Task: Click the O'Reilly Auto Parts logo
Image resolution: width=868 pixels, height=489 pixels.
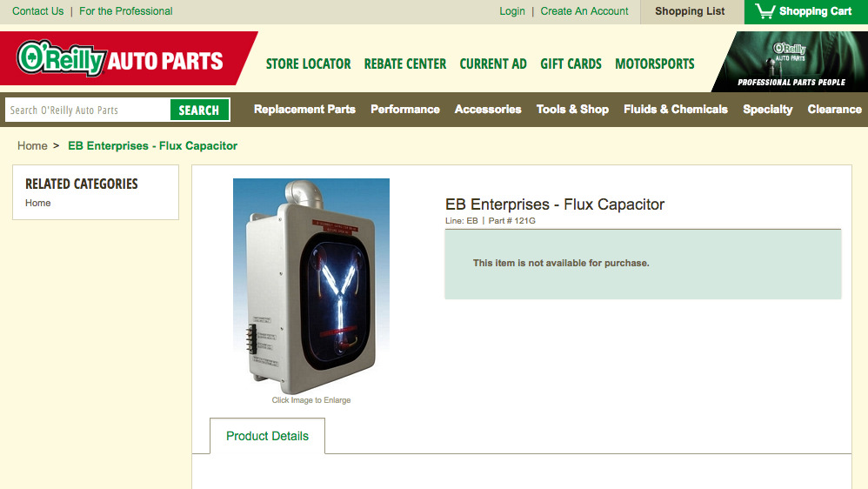Action: click(x=120, y=58)
